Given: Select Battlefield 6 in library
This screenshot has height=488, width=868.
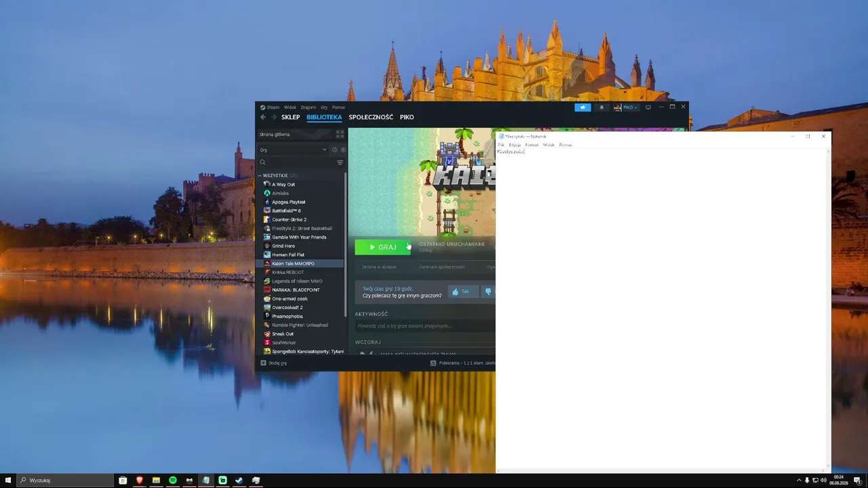Looking at the screenshot, I should pyautogui.click(x=301, y=211).
